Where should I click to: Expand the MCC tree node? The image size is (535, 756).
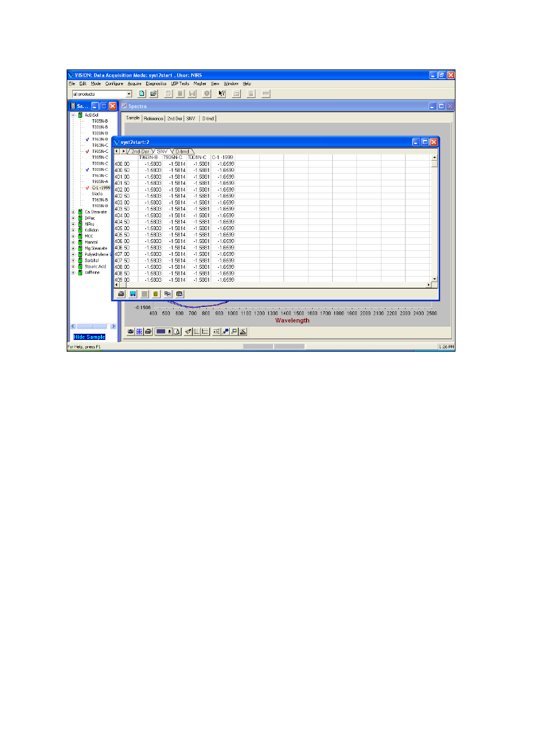[73, 236]
